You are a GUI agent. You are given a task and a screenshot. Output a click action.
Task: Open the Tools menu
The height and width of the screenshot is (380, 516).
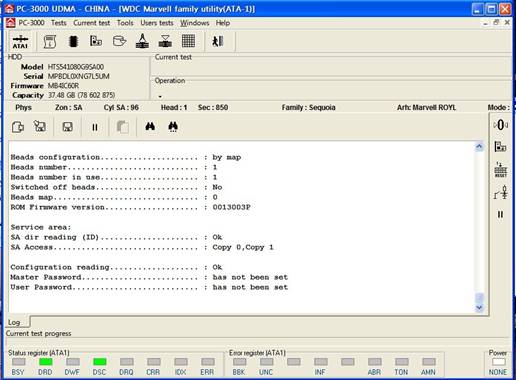(x=125, y=23)
